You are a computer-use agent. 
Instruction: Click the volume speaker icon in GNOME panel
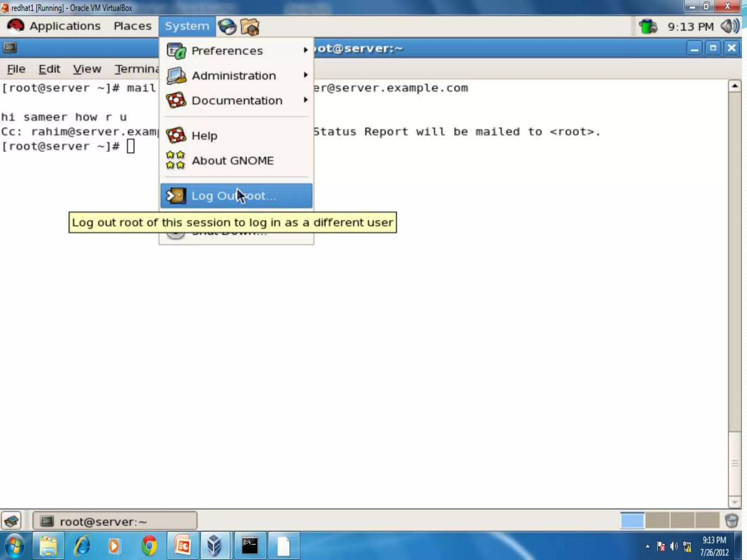(730, 26)
